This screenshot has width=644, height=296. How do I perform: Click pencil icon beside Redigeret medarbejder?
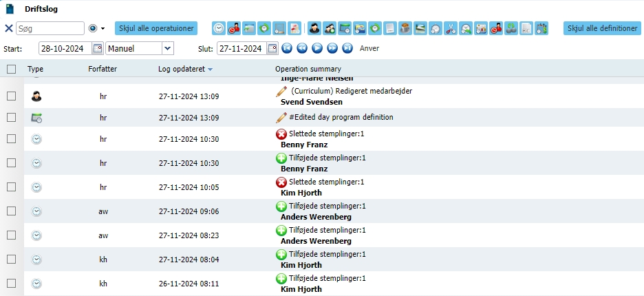pos(281,92)
